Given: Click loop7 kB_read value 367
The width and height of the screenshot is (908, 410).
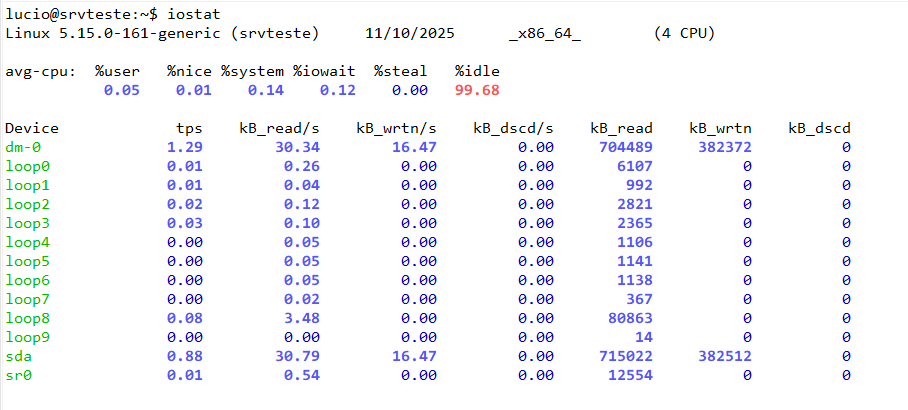Looking at the screenshot, I should point(639,299).
